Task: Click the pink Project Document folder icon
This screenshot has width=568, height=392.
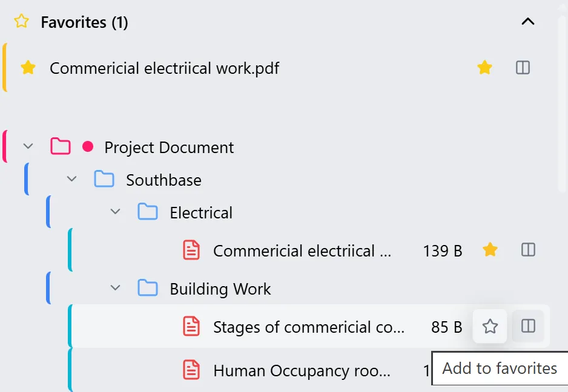Action: click(61, 146)
